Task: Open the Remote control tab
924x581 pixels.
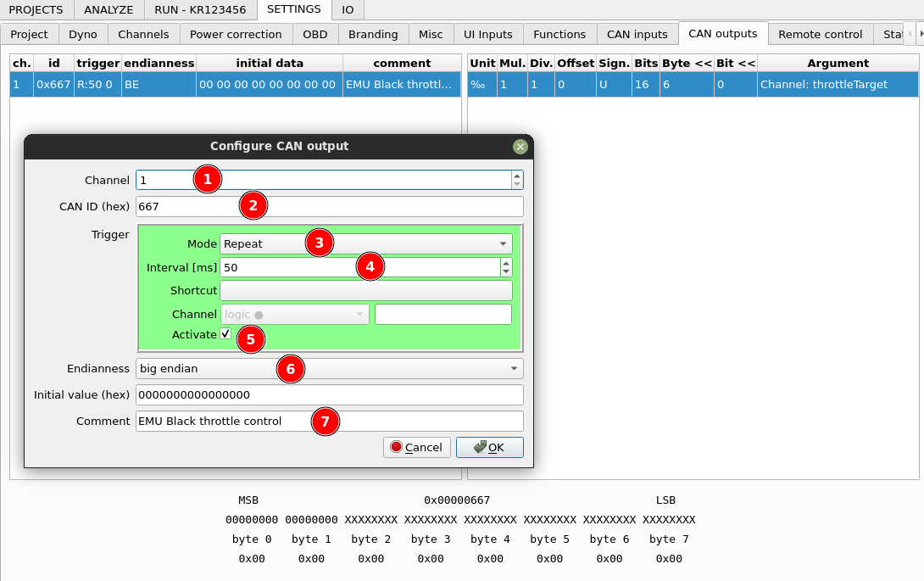Action: [819, 34]
